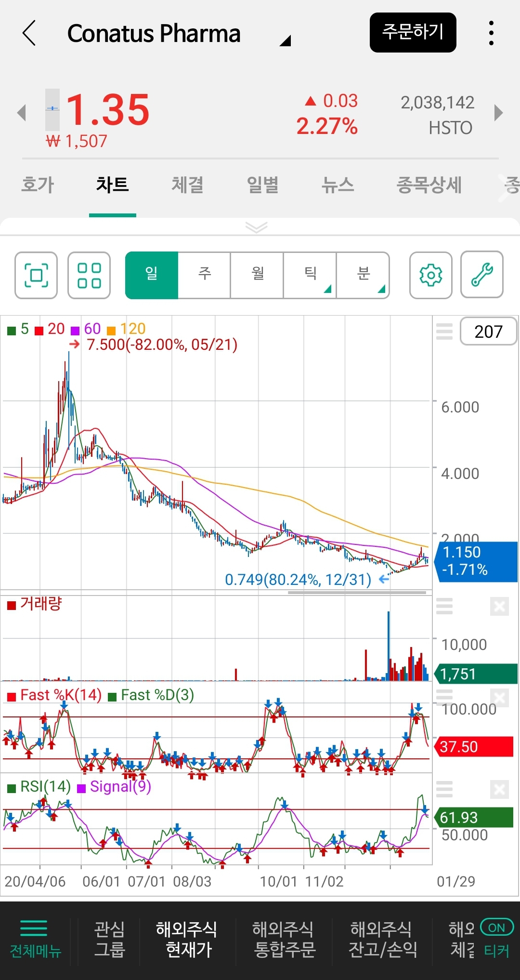The width and height of the screenshot is (520, 980).
Task: Select daily (일) chart period
Action: click(152, 275)
